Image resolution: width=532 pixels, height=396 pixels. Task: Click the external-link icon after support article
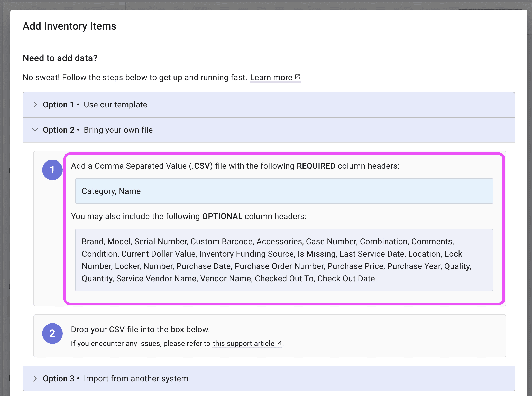click(x=278, y=343)
